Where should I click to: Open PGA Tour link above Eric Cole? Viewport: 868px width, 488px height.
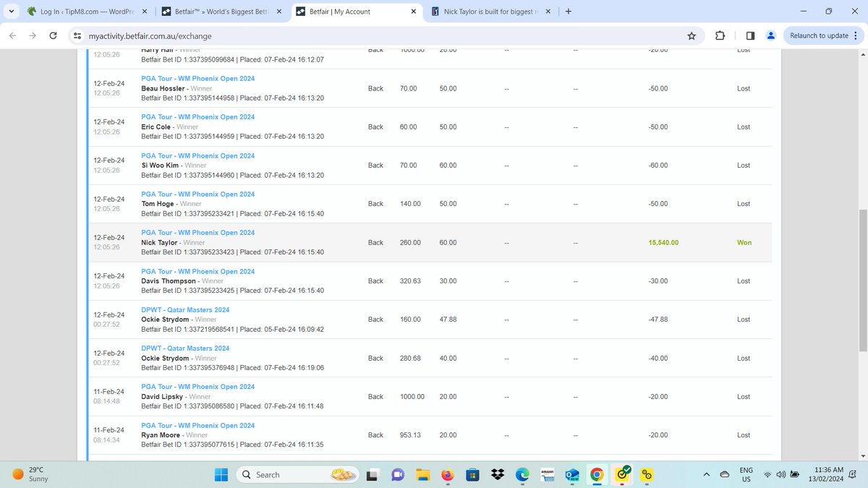point(197,116)
